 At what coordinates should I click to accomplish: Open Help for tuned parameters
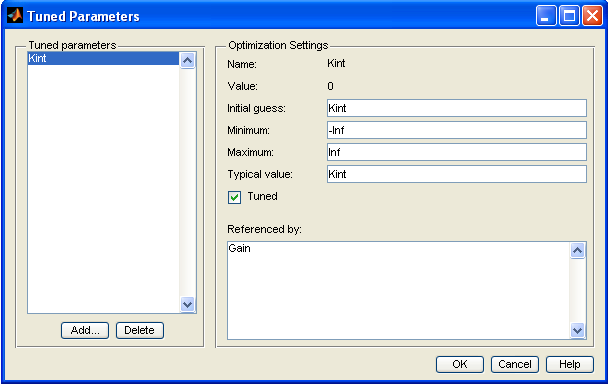click(570, 364)
